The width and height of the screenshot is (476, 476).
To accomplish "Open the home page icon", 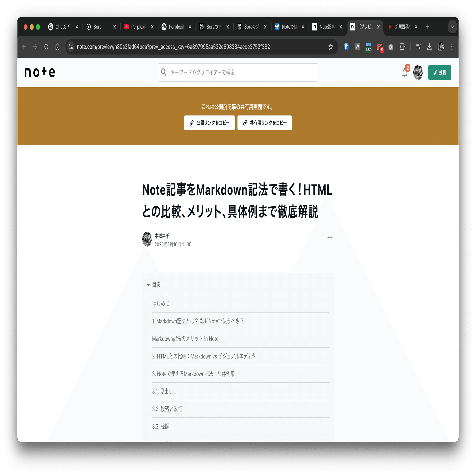I will click(57, 47).
